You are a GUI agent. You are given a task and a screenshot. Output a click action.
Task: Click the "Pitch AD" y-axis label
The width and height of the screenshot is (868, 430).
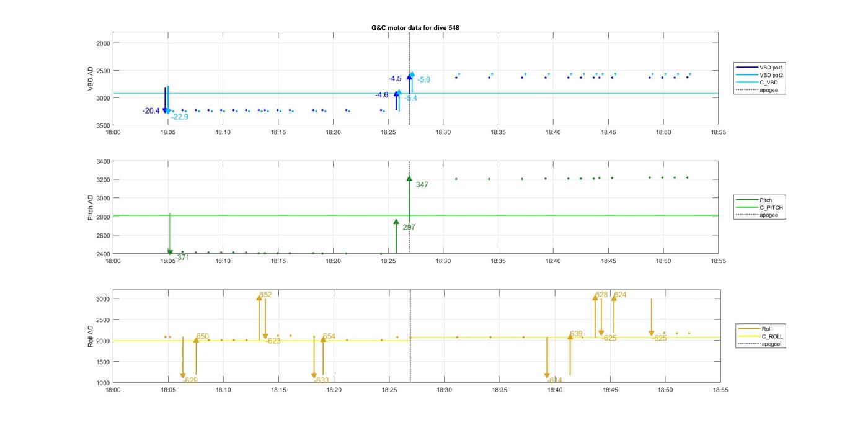91,208
